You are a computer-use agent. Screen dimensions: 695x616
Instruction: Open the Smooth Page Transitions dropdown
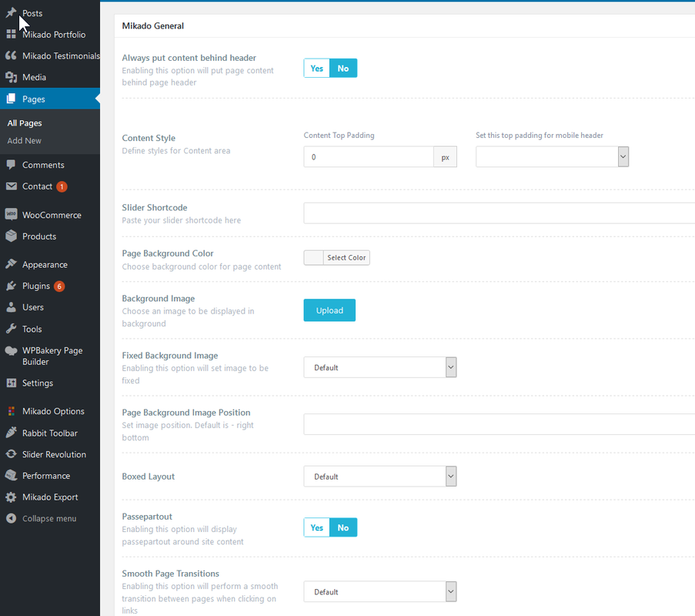[x=380, y=591]
